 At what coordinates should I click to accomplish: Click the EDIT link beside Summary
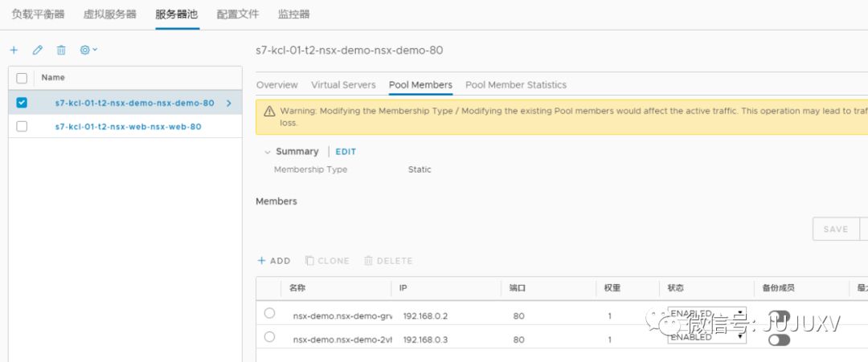click(x=346, y=152)
